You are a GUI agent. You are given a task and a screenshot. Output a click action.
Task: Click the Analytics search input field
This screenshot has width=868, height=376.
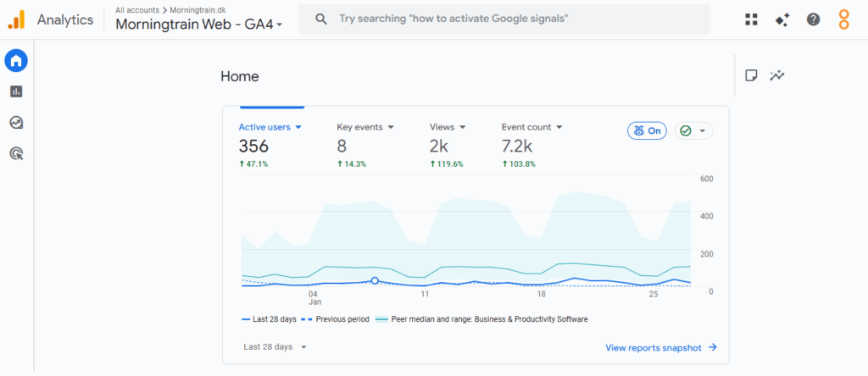tap(509, 19)
